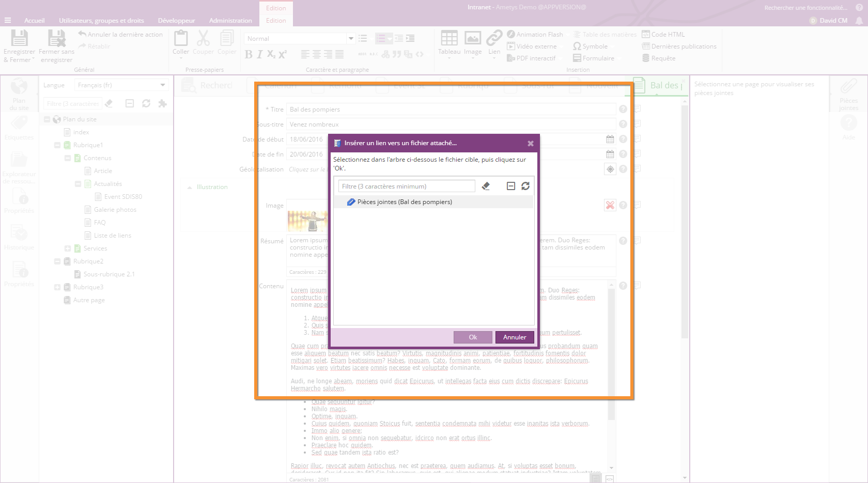Toggle right text alignment
The image size is (868, 483).
coord(328,54)
